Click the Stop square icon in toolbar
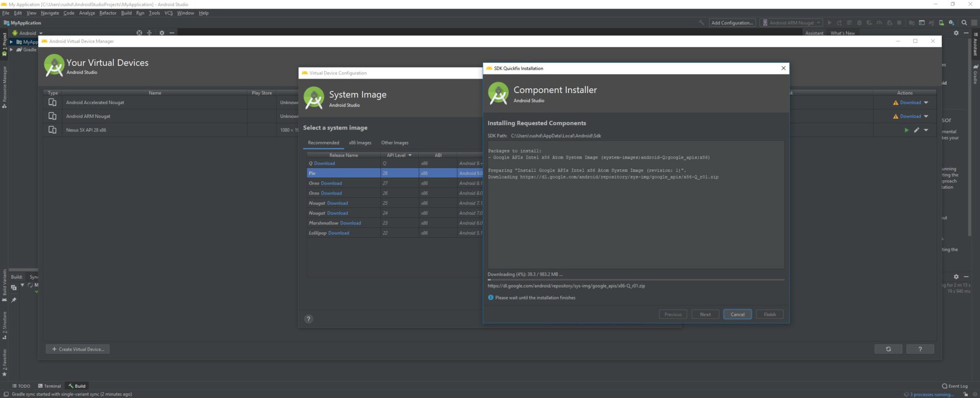 899,22
